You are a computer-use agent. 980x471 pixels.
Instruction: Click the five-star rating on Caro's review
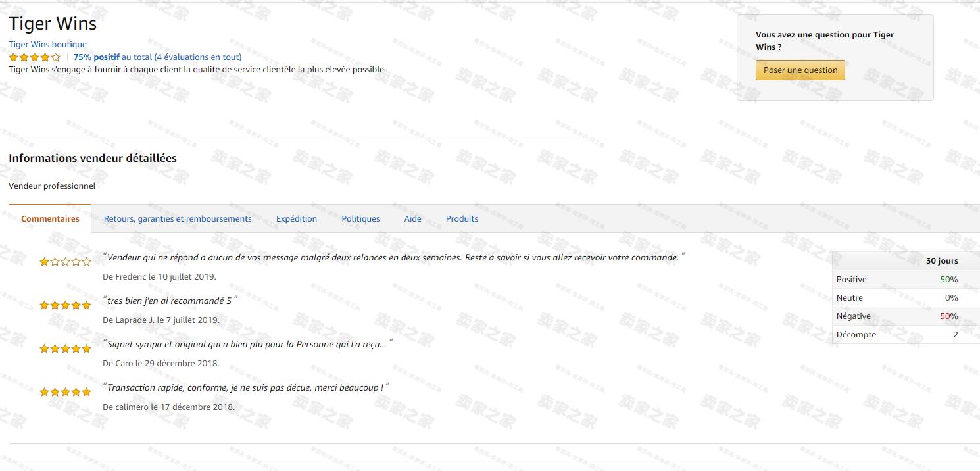point(65,349)
